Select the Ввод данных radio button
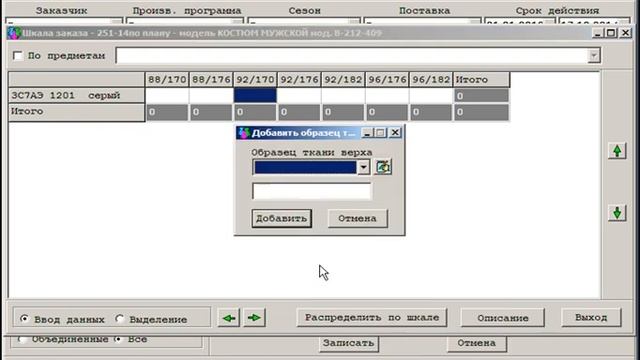 pos(24,318)
